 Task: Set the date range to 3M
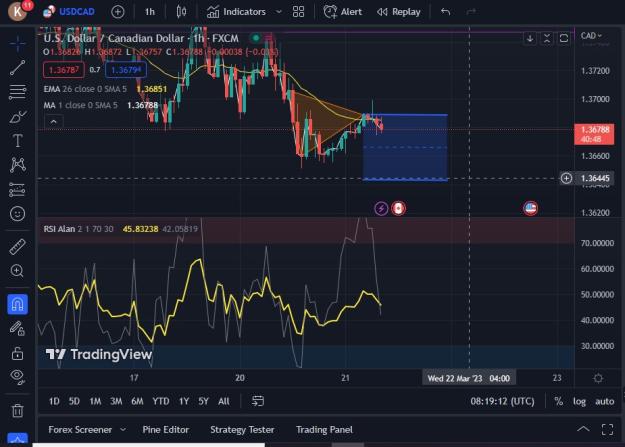(x=116, y=401)
